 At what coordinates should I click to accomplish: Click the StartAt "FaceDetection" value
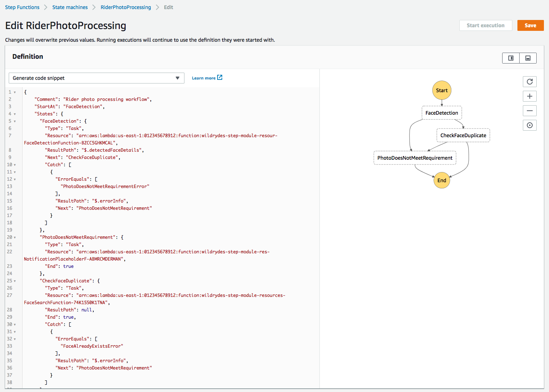(x=83, y=107)
